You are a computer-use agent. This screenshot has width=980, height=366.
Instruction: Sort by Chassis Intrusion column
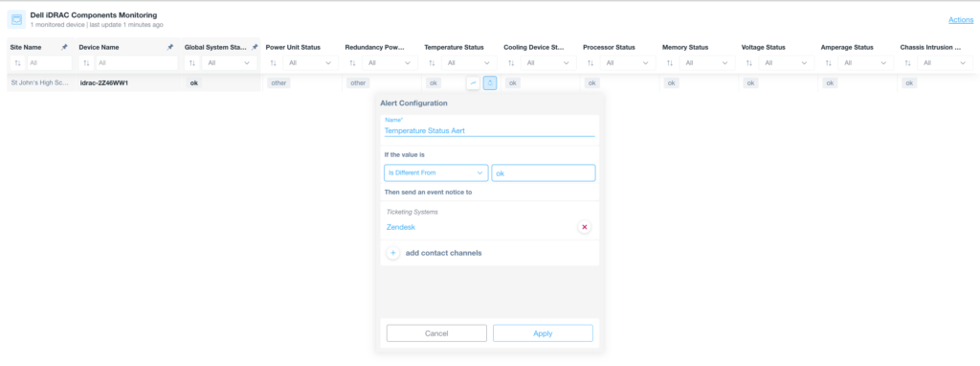[908, 63]
